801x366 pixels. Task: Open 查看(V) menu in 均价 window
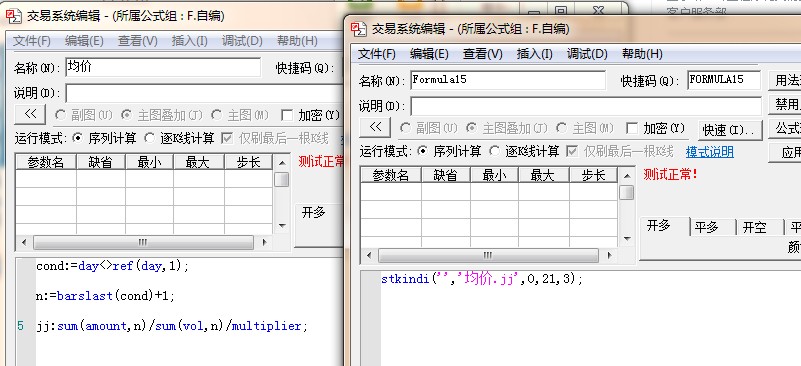click(x=137, y=41)
